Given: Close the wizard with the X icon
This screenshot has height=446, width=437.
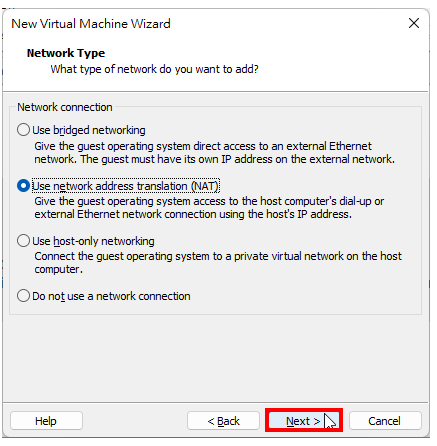Looking at the screenshot, I should coord(414,23).
